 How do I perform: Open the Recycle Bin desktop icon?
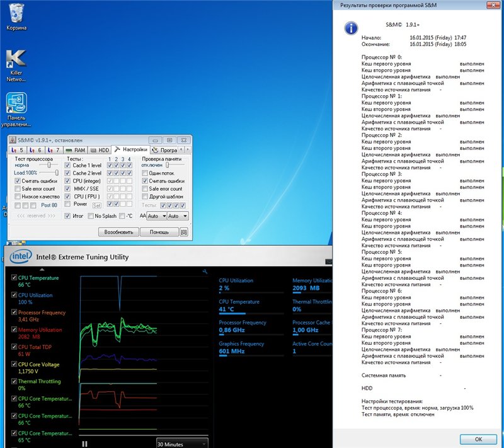[16, 14]
